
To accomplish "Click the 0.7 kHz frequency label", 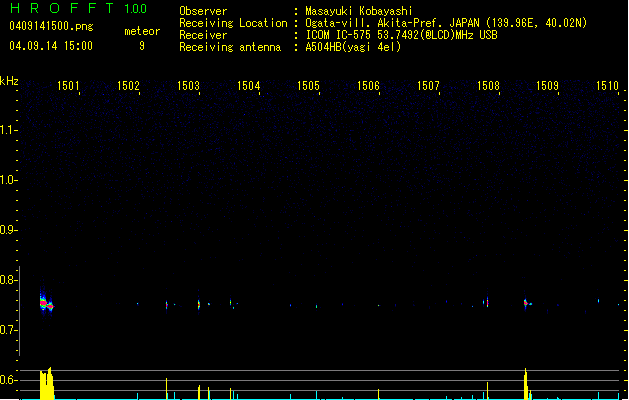I will [x=7, y=330].
